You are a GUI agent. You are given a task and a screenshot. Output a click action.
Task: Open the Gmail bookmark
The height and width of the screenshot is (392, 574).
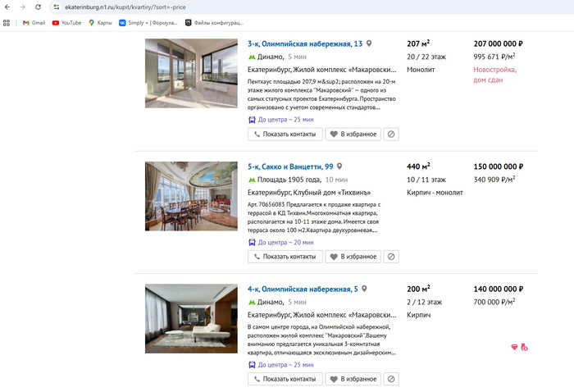click(34, 23)
